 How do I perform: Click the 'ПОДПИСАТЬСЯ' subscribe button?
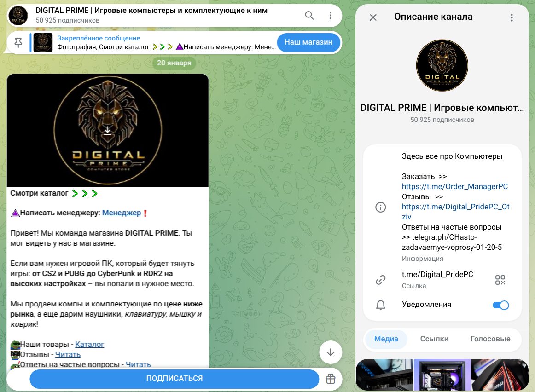[x=174, y=378]
